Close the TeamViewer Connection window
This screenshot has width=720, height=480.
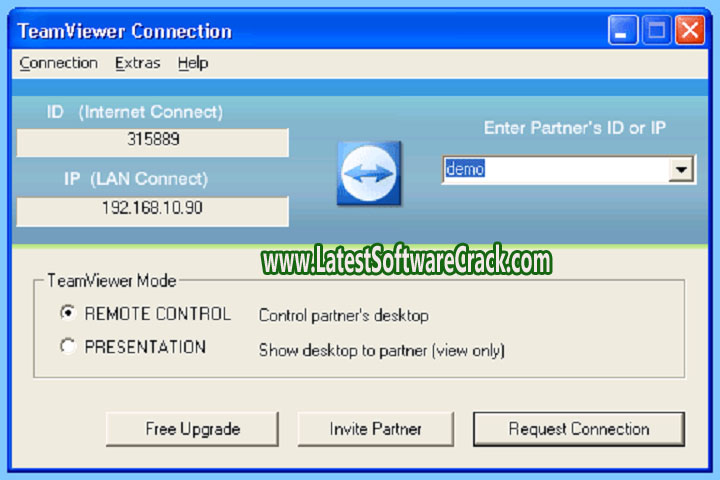coord(690,31)
